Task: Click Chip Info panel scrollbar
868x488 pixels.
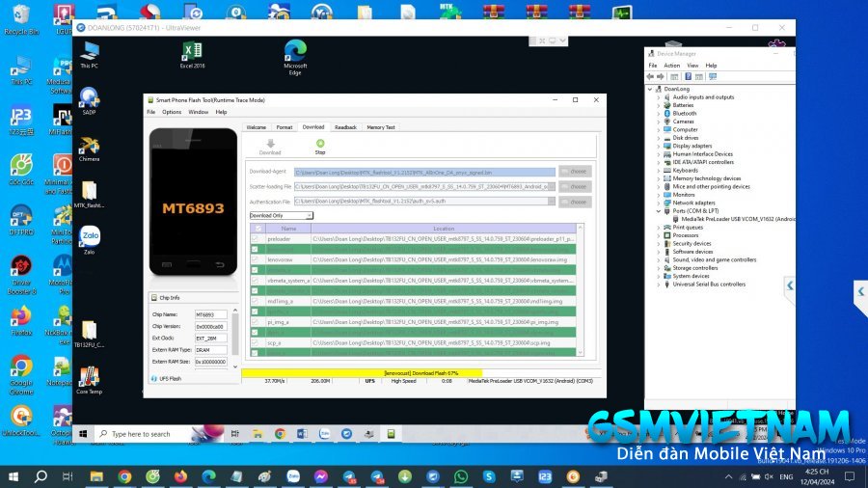Action: point(235,339)
